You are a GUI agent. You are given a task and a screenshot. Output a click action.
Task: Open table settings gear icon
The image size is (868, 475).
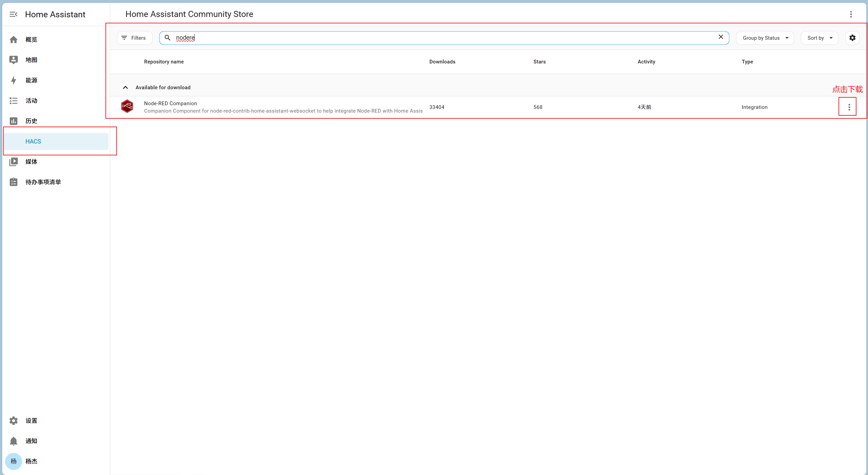[x=852, y=38]
